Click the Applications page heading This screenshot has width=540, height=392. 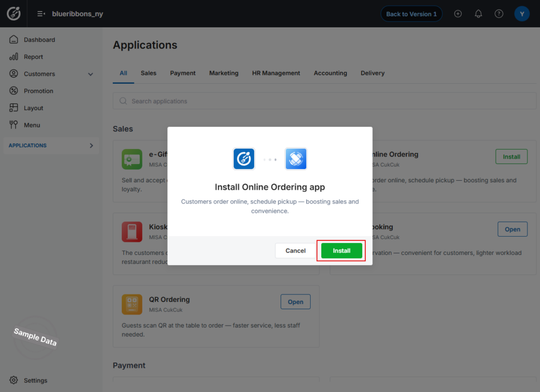145,45
